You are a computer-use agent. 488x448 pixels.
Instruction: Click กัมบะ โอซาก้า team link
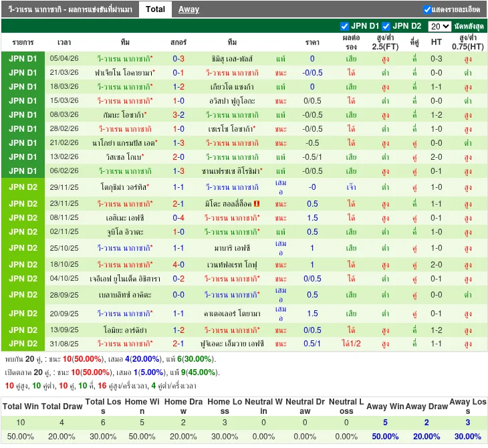pos(124,115)
